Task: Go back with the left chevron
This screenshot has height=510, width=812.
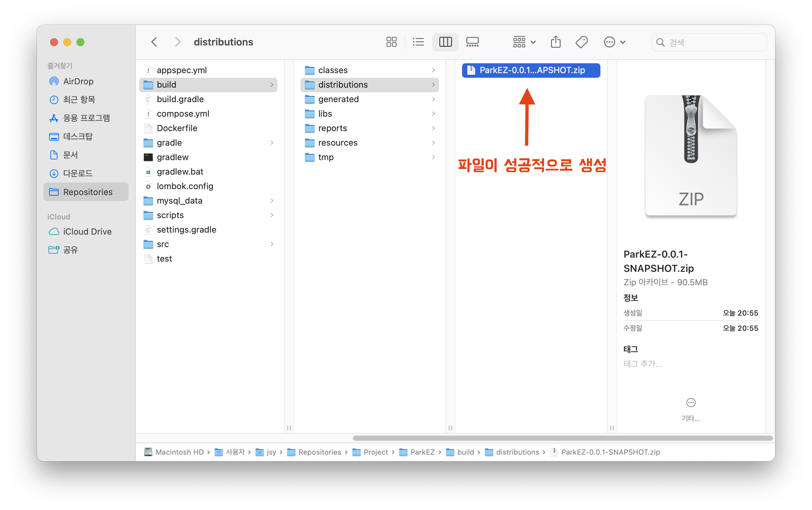Action: [155, 42]
